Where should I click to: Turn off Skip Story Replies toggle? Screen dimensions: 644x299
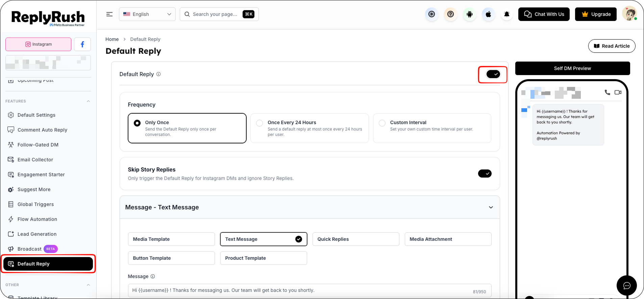[485, 174]
